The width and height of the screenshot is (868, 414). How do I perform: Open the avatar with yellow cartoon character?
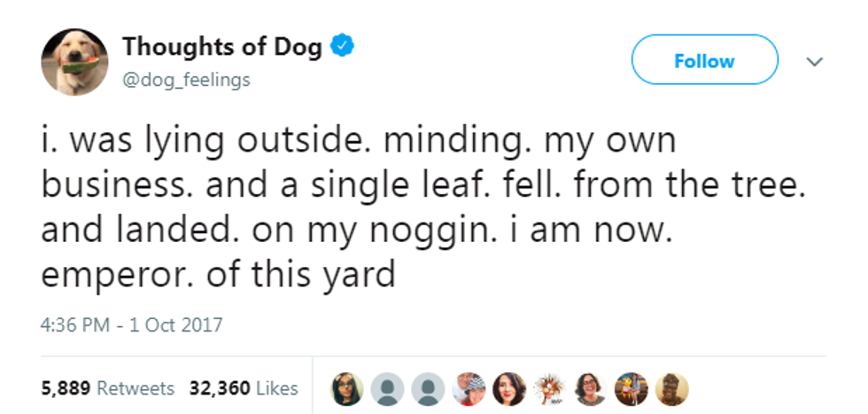pyautogui.click(x=632, y=388)
